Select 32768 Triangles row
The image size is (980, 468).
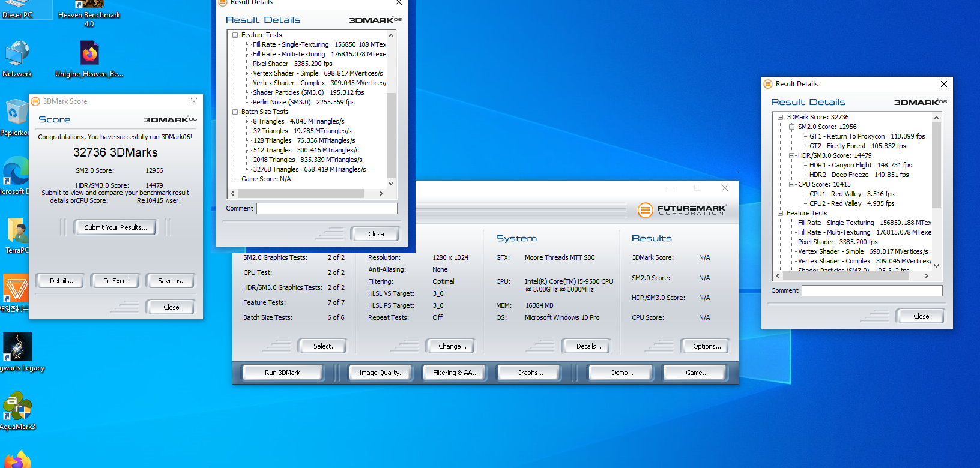tap(309, 169)
